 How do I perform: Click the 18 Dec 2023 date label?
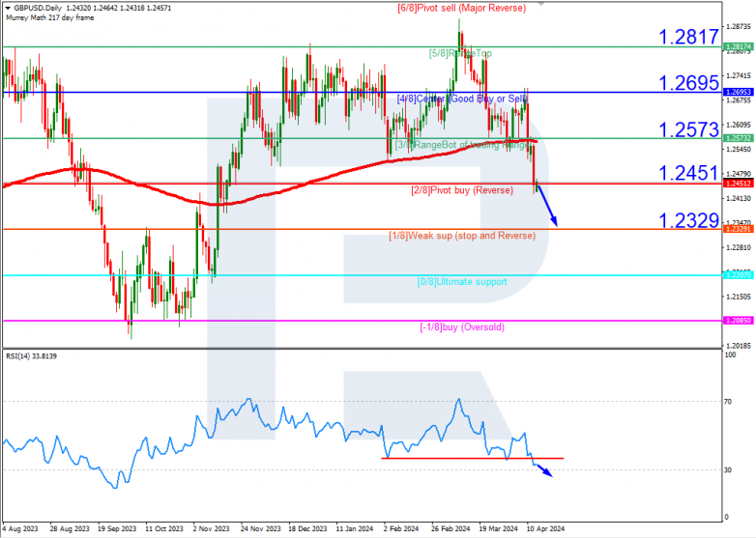[308, 529]
